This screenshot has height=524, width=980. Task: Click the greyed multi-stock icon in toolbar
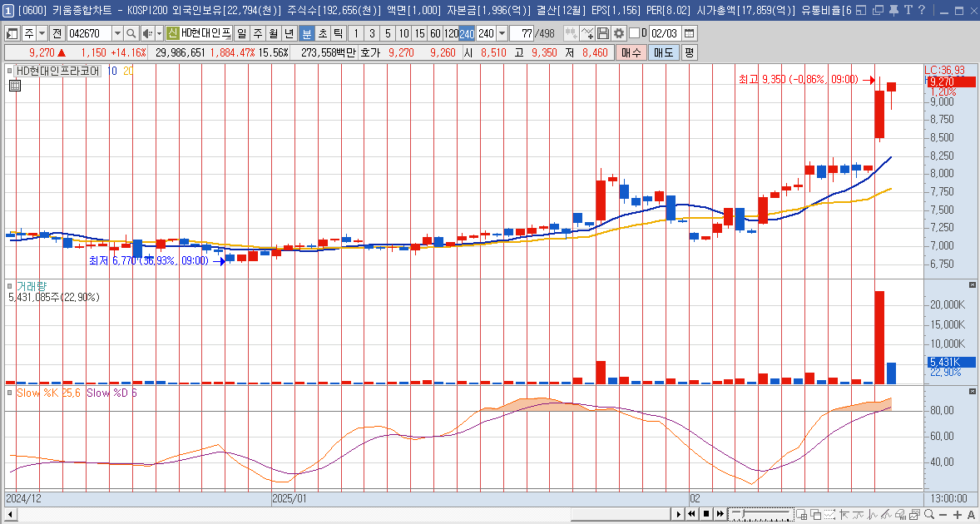coord(571,33)
